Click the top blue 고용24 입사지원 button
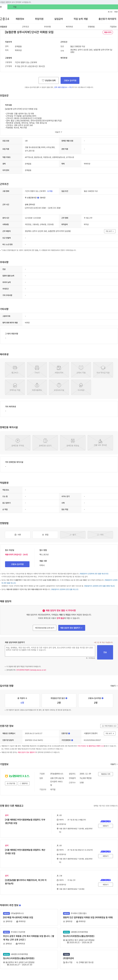 pyautogui.click(x=70, y=80)
